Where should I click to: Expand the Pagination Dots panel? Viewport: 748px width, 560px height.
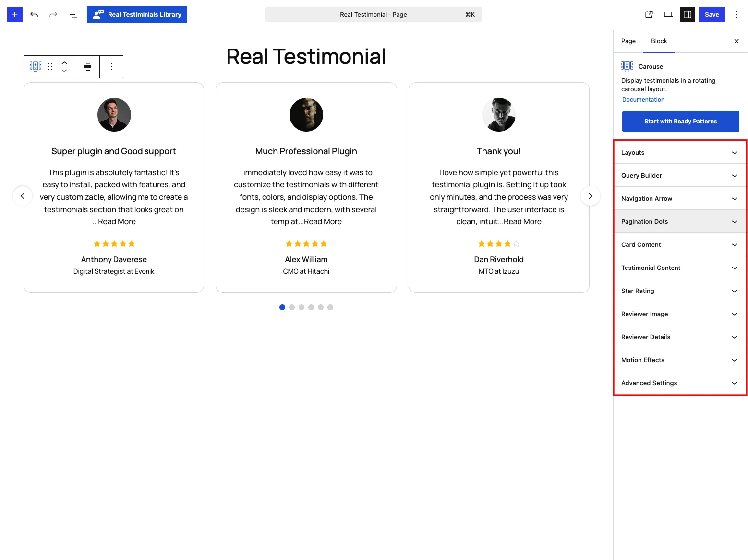tap(680, 222)
